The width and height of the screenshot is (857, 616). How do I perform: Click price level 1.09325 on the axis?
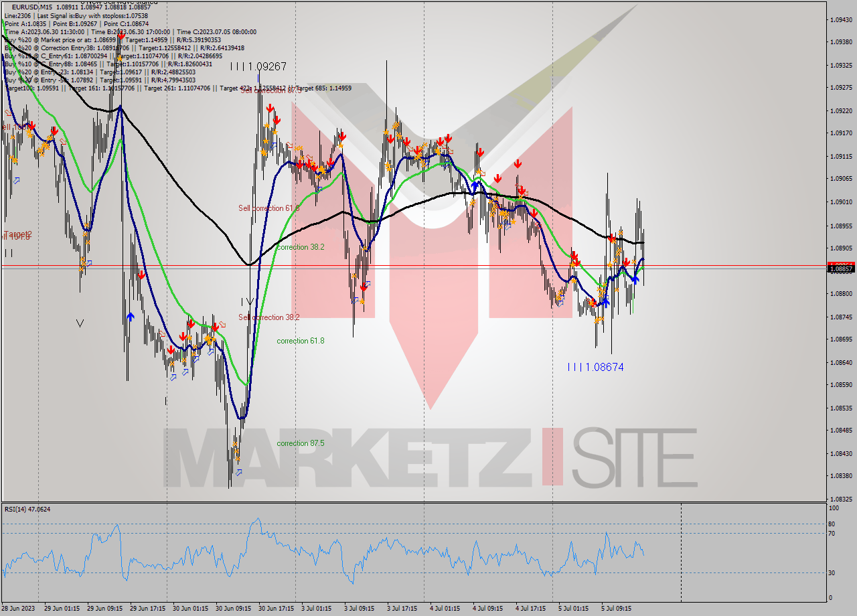(x=840, y=65)
